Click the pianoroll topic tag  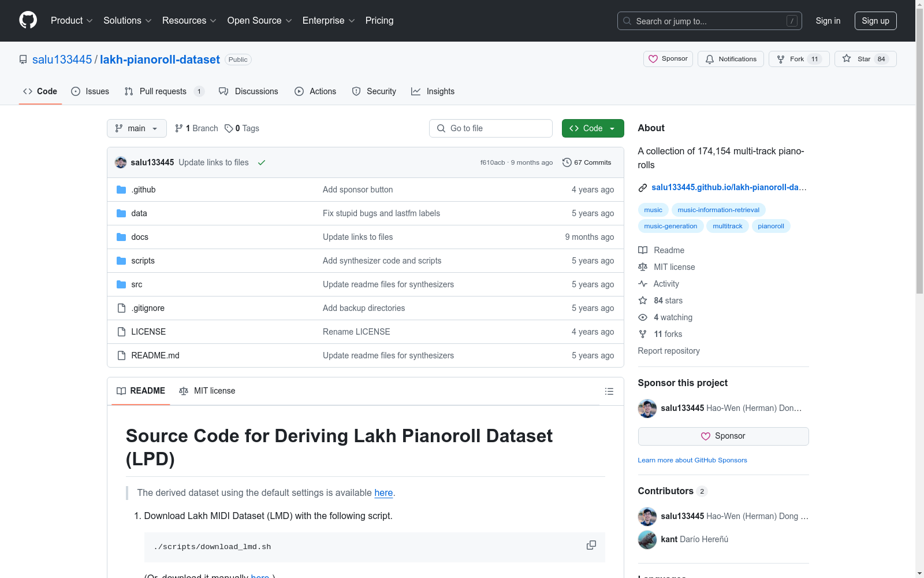tap(771, 226)
